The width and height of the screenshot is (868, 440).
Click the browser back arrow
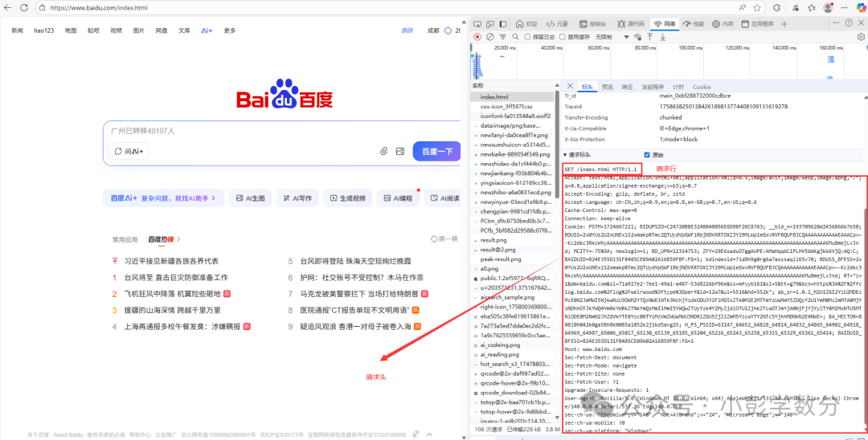tap(8, 8)
